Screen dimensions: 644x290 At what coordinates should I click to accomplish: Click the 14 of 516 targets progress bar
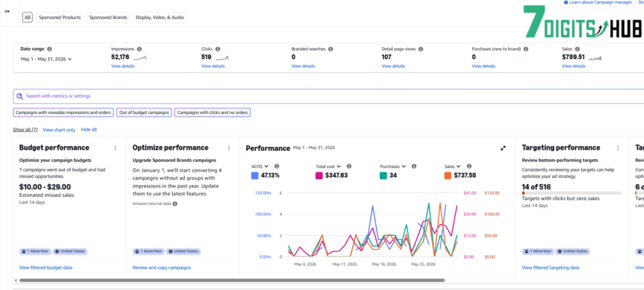(x=571, y=192)
